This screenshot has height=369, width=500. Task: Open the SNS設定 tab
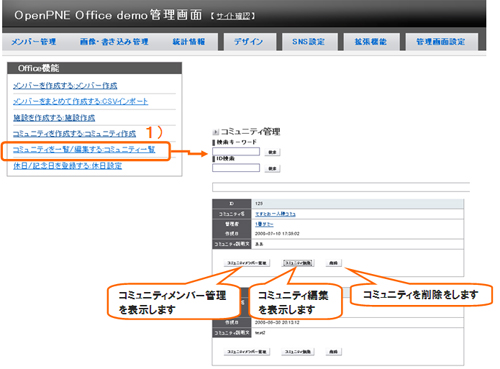pyautogui.click(x=309, y=42)
